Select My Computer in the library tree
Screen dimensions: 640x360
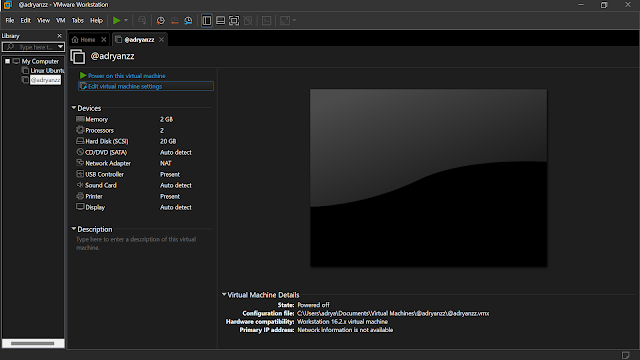(x=40, y=61)
